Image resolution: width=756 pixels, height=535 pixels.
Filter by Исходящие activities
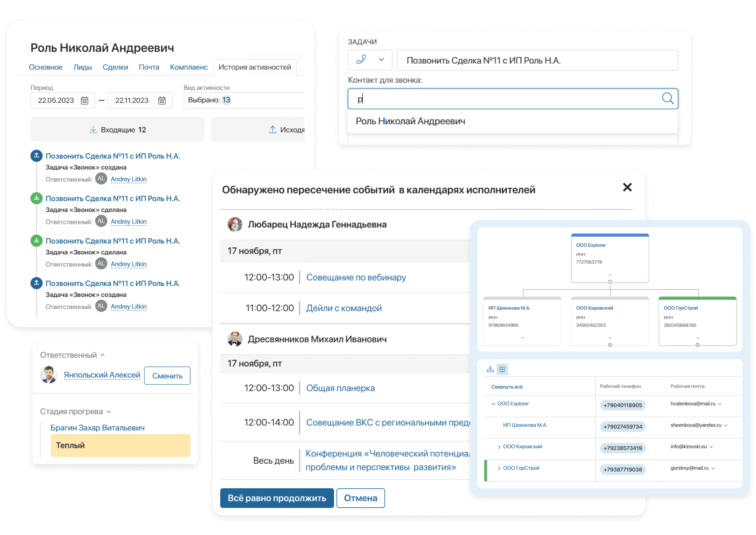(257, 129)
